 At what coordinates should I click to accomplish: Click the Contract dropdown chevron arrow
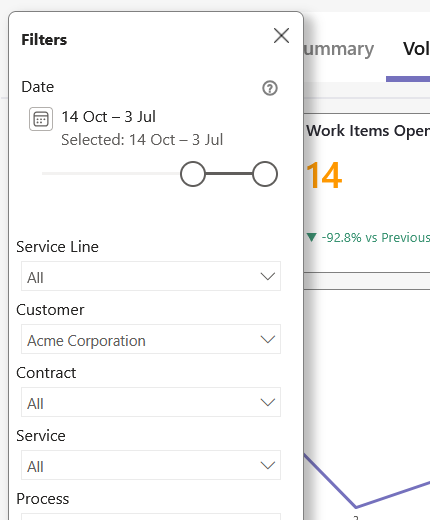pyautogui.click(x=268, y=402)
